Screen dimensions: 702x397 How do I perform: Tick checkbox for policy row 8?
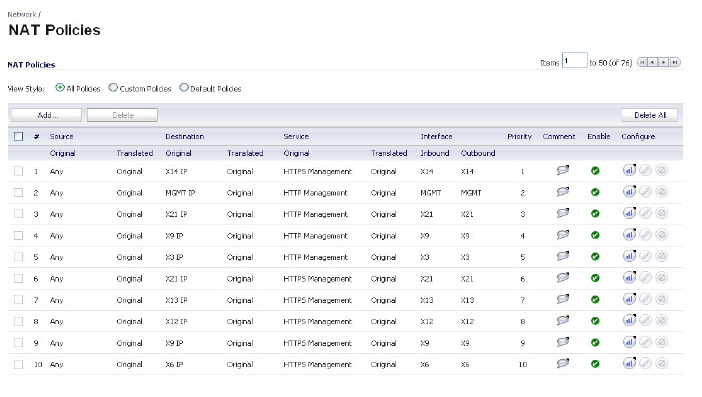[x=18, y=321]
